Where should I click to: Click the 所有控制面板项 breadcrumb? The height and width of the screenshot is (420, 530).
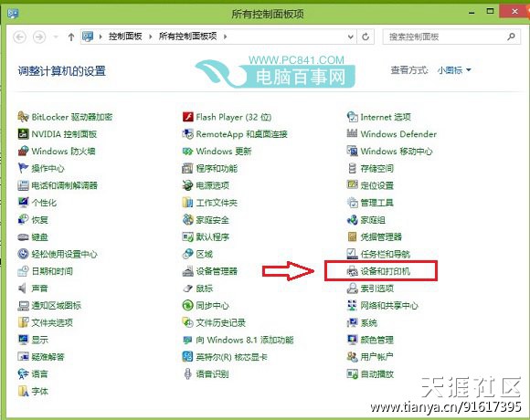click(x=187, y=37)
